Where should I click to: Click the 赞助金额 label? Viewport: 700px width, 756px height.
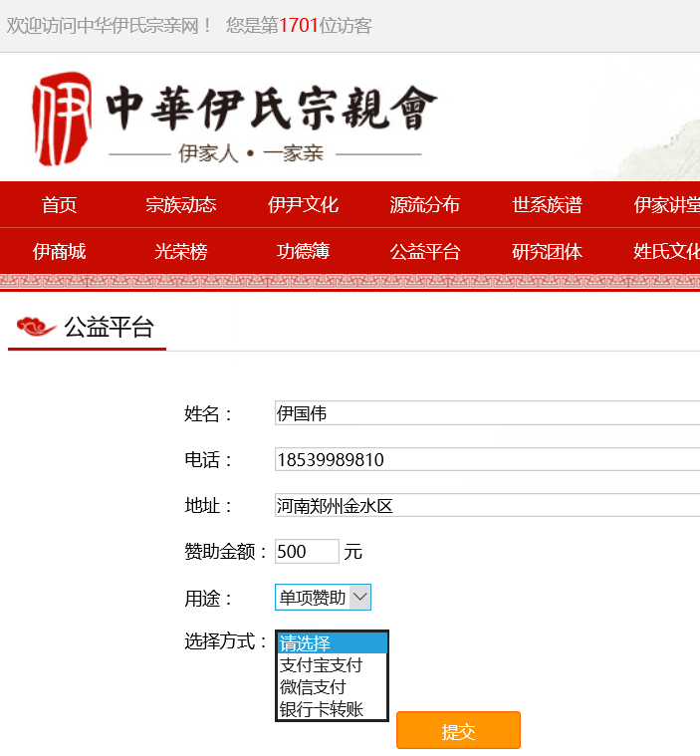coord(225,552)
